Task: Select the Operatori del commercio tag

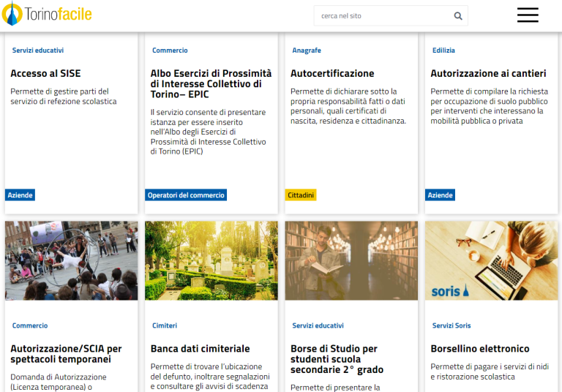Action: (x=187, y=195)
